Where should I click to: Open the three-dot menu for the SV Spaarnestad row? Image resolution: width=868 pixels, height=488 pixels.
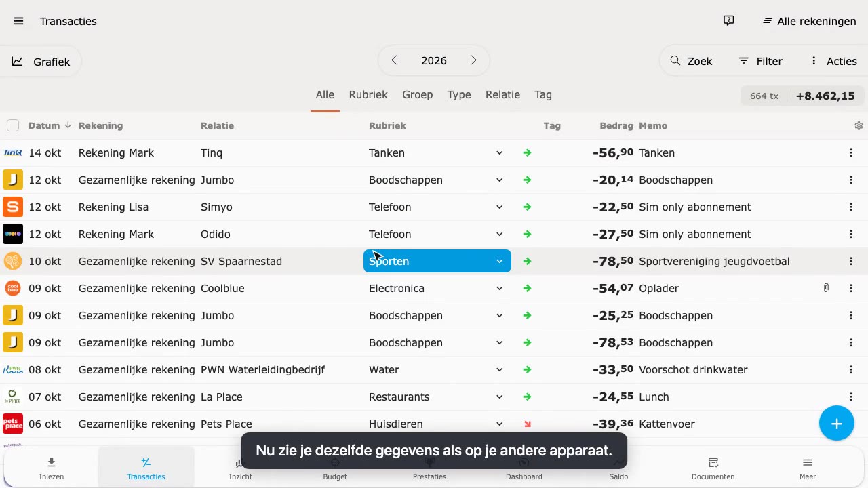(x=851, y=261)
